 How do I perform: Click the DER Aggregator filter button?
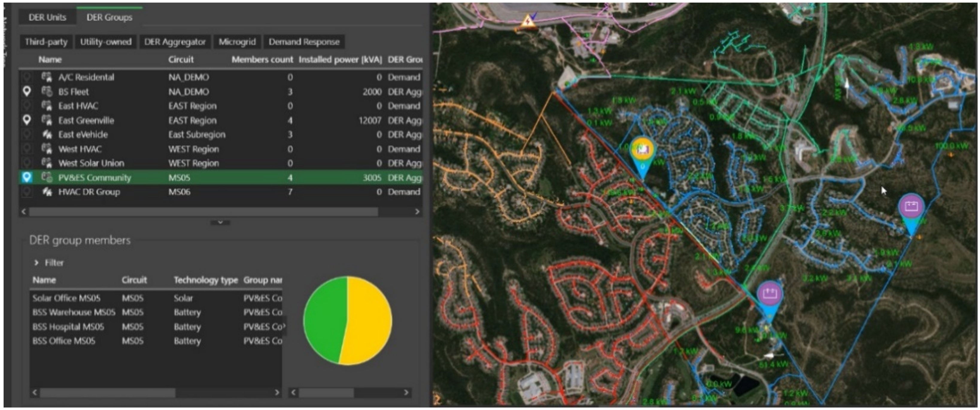[x=175, y=42]
